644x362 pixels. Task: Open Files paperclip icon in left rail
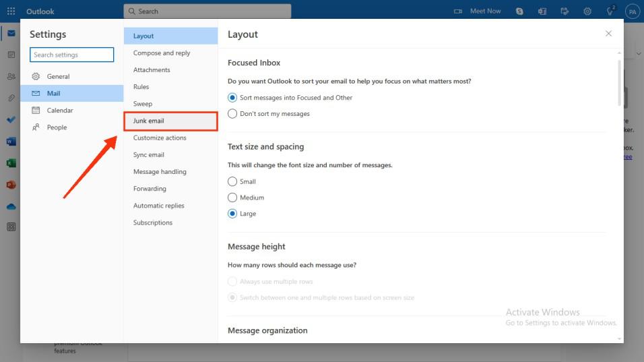pos(11,98)
